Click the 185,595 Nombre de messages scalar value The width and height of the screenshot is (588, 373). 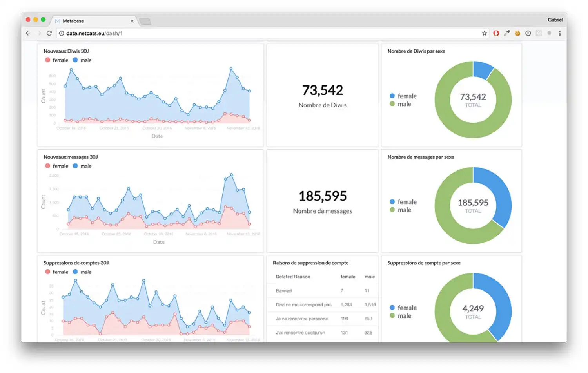323,196
